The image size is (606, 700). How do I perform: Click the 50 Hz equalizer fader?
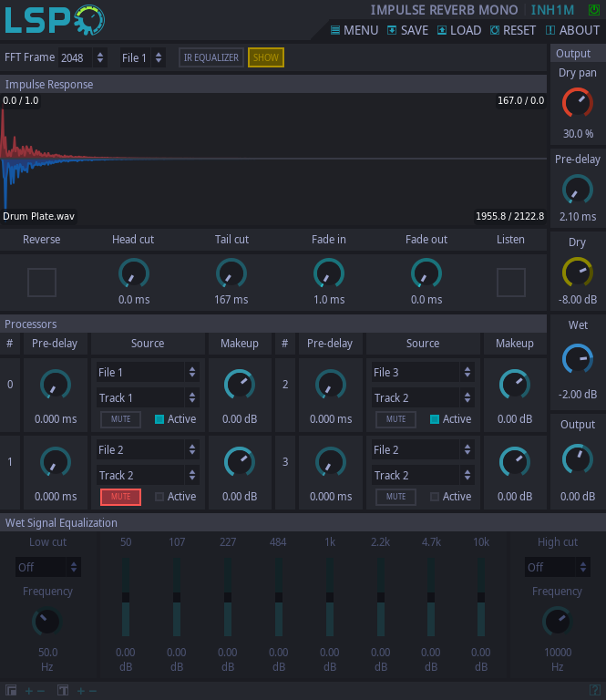point(126,597)
